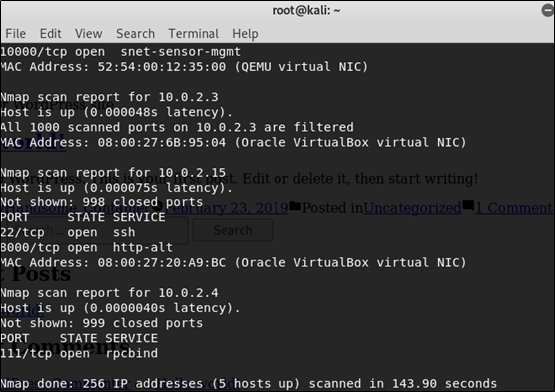Open the File menu in terminal

16,34
